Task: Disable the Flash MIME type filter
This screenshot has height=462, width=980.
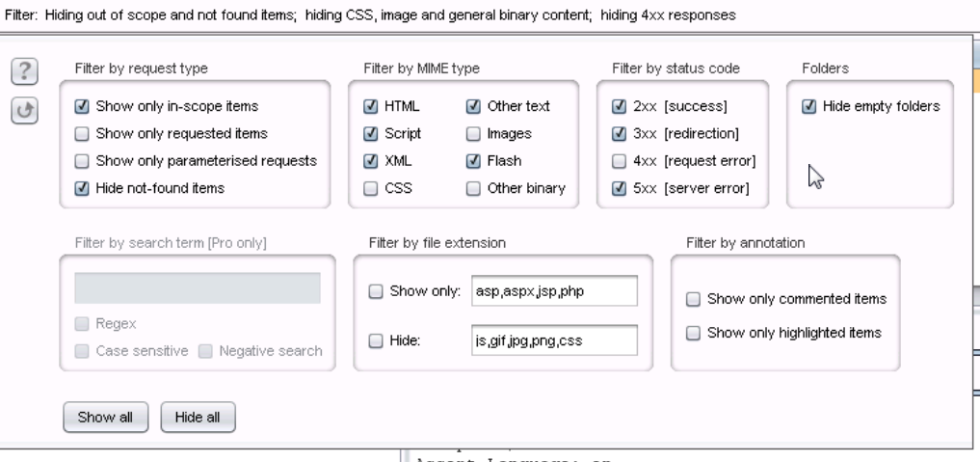Action: pyautogui.click(x=474, y=161)
